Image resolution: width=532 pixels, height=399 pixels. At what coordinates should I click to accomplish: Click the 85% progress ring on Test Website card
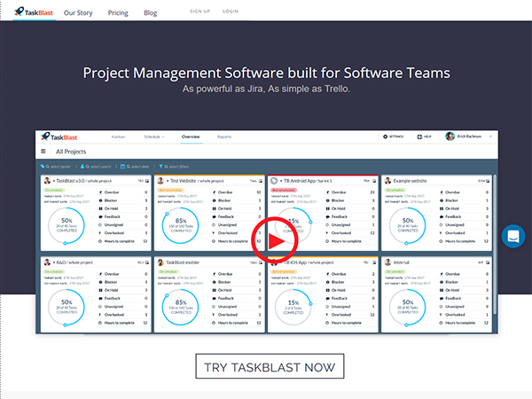[181, 225]
